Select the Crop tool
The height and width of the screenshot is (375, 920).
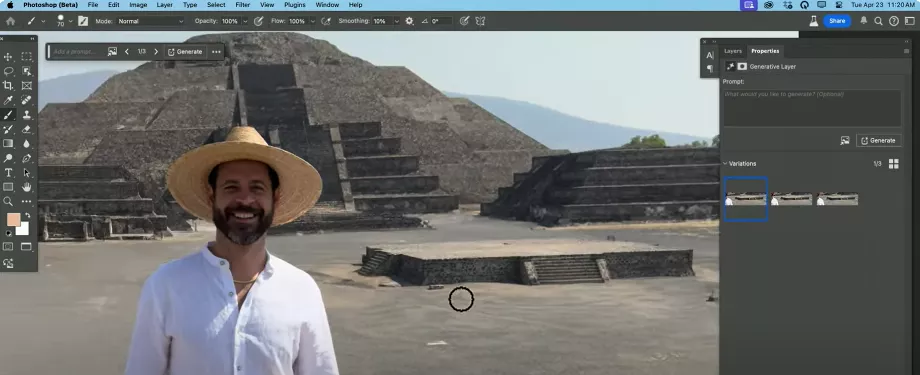click(8, 86)
